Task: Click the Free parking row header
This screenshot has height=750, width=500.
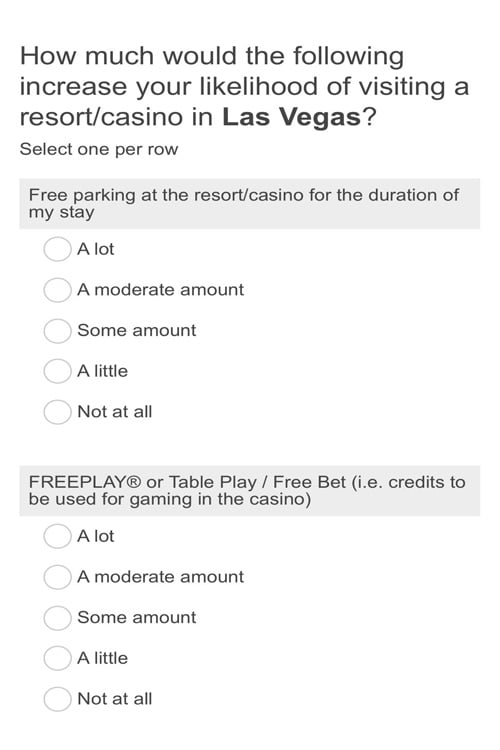Action: [x=249, y=204]
